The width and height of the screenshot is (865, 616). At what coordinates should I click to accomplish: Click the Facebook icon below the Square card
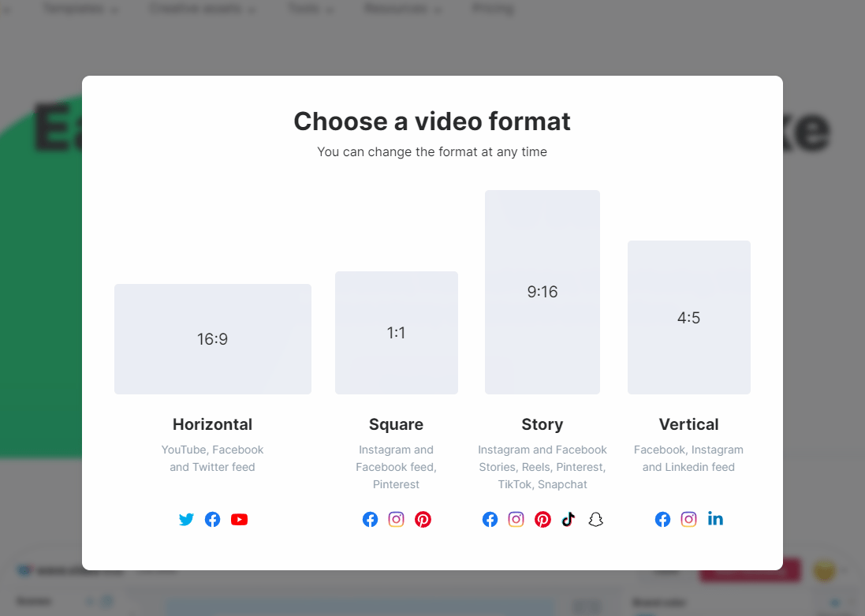[370, 519]
